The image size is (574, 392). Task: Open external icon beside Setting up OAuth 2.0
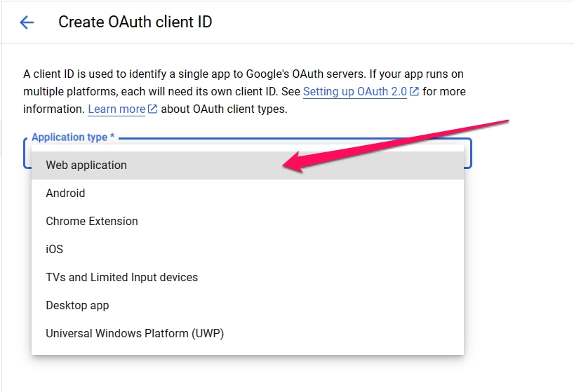click(x=414, y=91)
